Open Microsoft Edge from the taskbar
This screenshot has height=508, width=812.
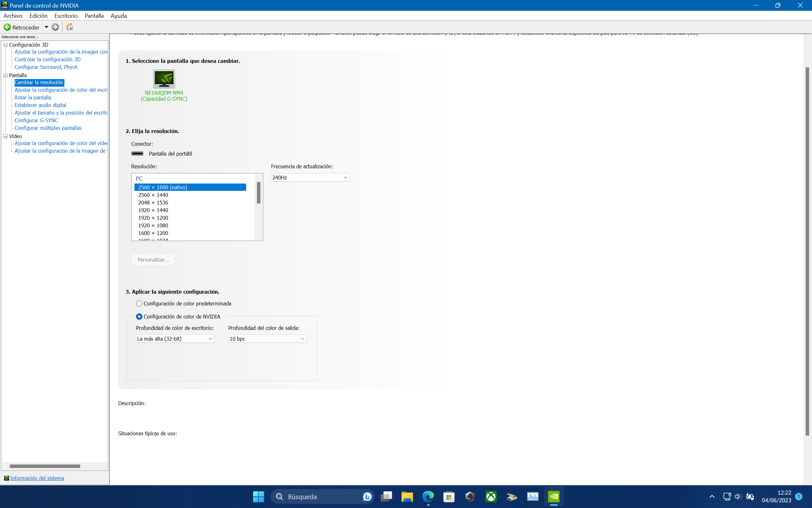(x=428, y=497)
